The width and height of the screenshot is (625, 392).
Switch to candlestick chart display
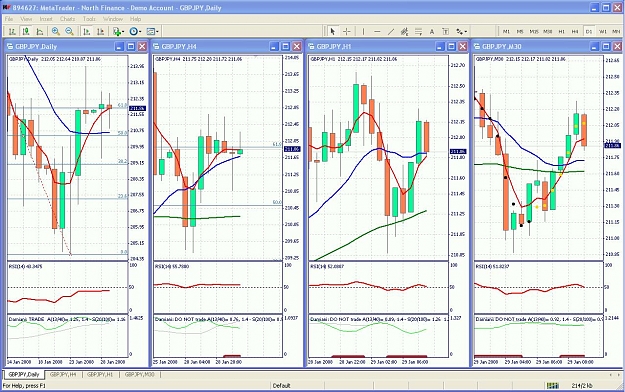tap(26, 31)
